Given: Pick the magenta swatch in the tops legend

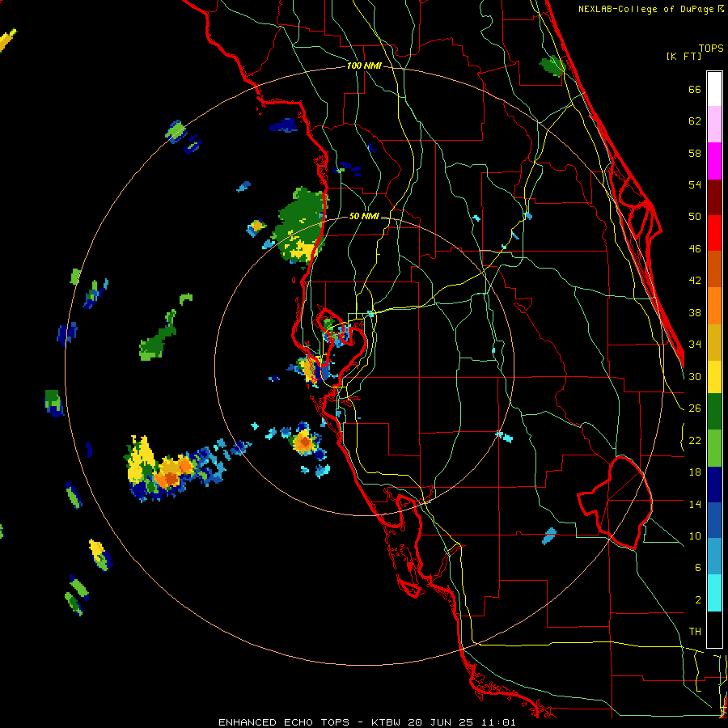Looking at the screenshot, I should (x=714, y=161).
